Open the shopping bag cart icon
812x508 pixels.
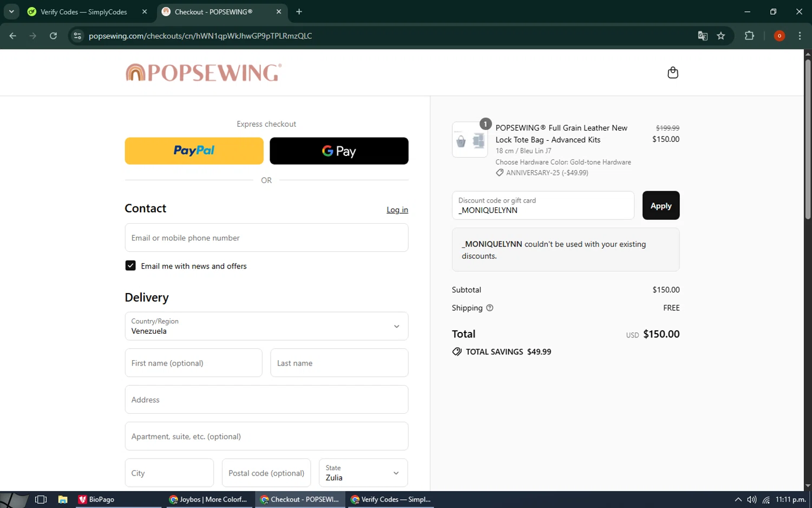(673, 73)
